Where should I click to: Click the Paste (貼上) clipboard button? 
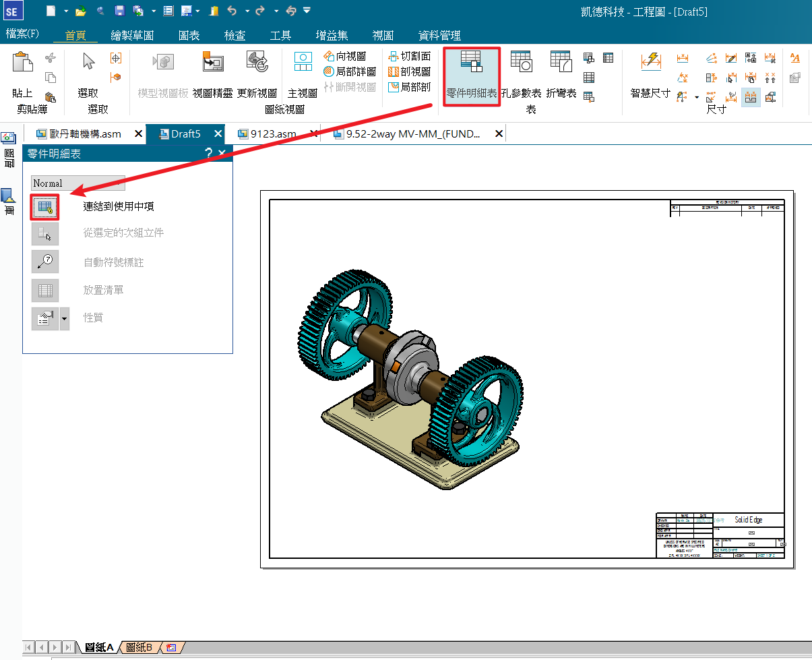point(22,74)
